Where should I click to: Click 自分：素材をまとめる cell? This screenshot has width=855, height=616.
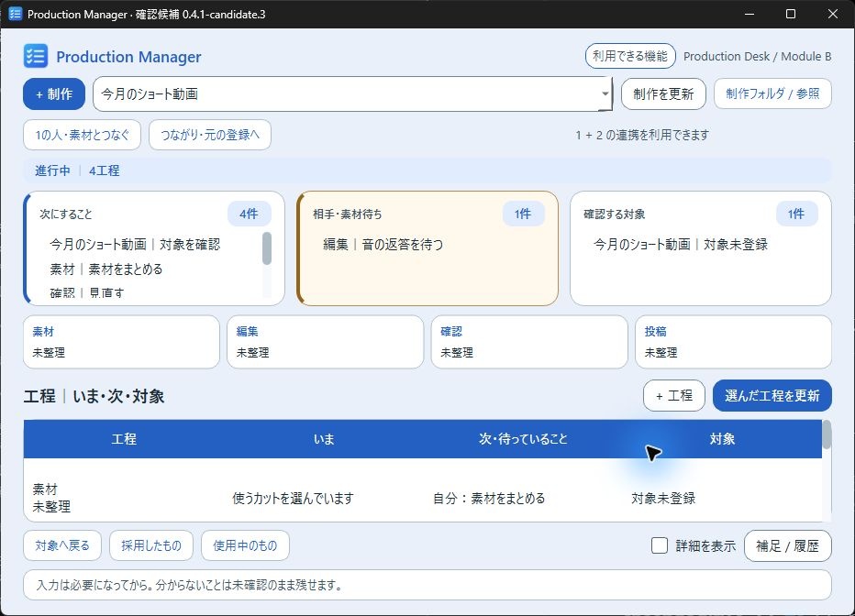click(x=489, y=498)
